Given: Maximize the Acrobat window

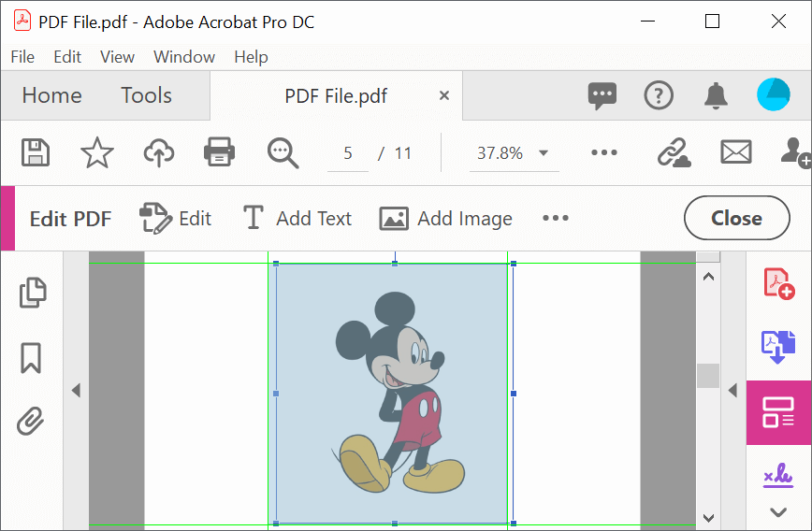Looking at the screenshot, I should pyautogui.click(x=713, y=22).
